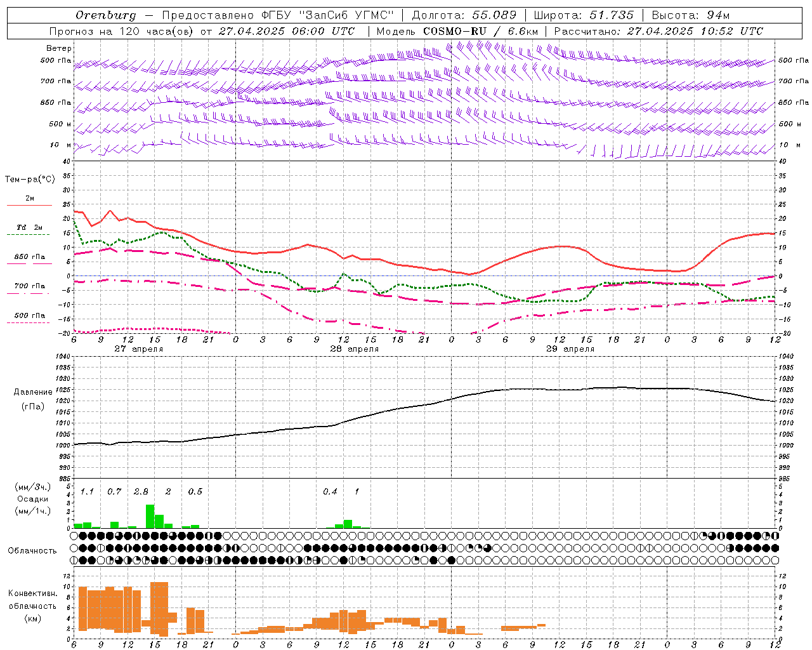Click the '1.1' precipitation total value
The height and width of the screenshot is (650, 812).
tap(87, 492)
